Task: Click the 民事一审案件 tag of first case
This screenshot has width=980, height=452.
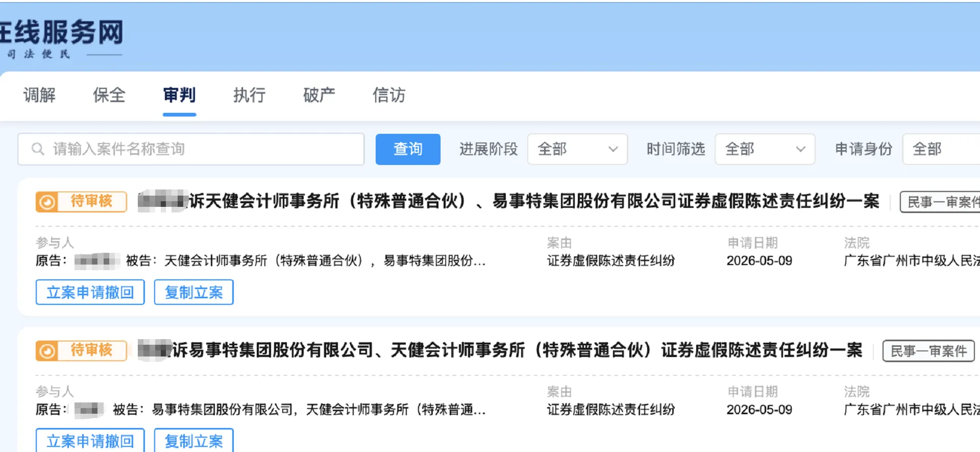Action: [x=940, y=202]
